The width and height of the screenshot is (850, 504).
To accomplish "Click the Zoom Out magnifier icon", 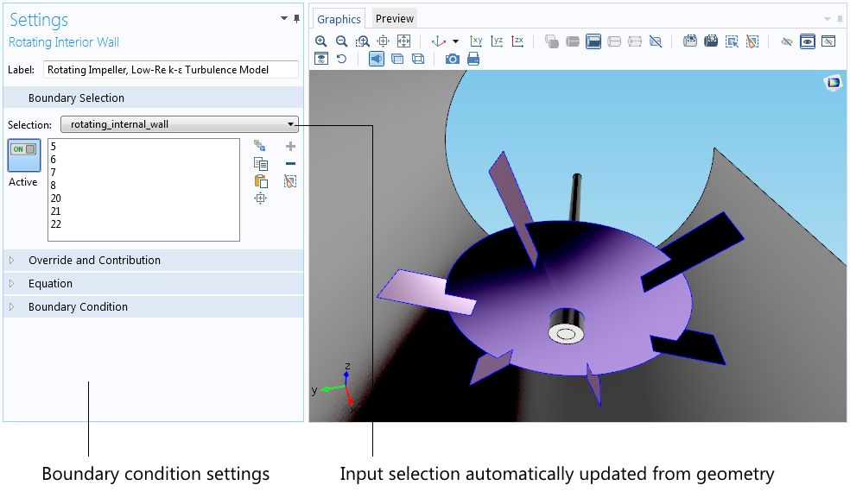I will [x=341, y=41].
